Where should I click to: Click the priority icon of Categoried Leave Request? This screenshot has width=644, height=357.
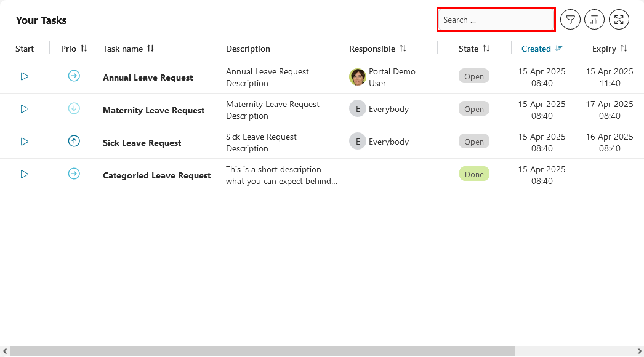[74, 174]
